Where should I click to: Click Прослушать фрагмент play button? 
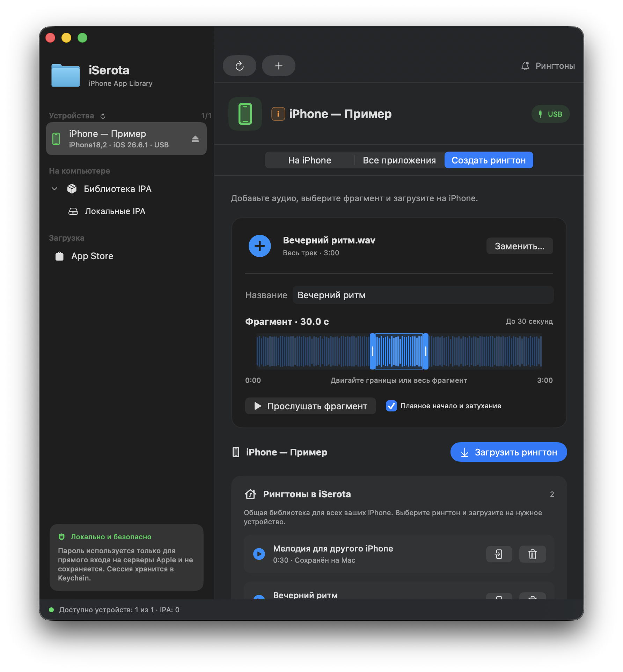[x=310, y=406]
